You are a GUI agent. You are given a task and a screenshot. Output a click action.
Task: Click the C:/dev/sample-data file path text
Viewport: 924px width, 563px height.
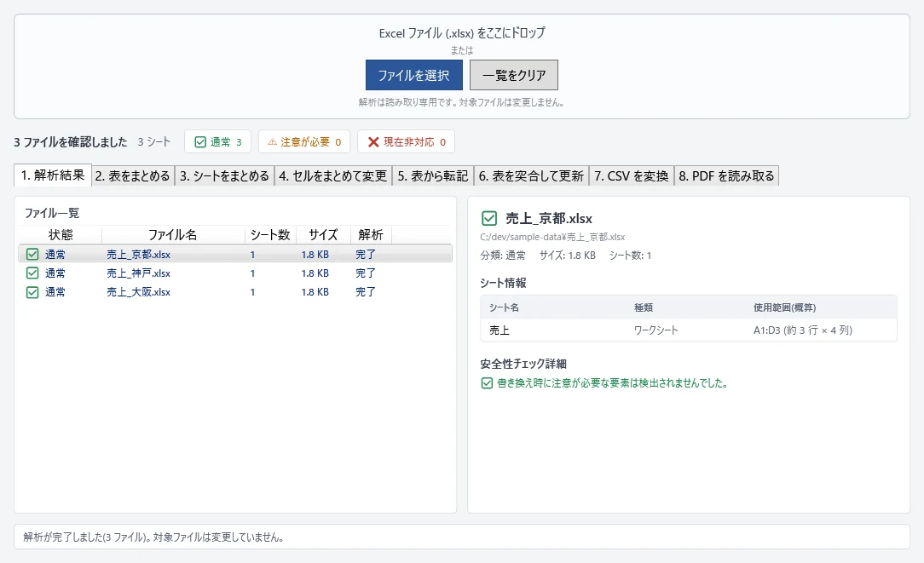[552, 237]
